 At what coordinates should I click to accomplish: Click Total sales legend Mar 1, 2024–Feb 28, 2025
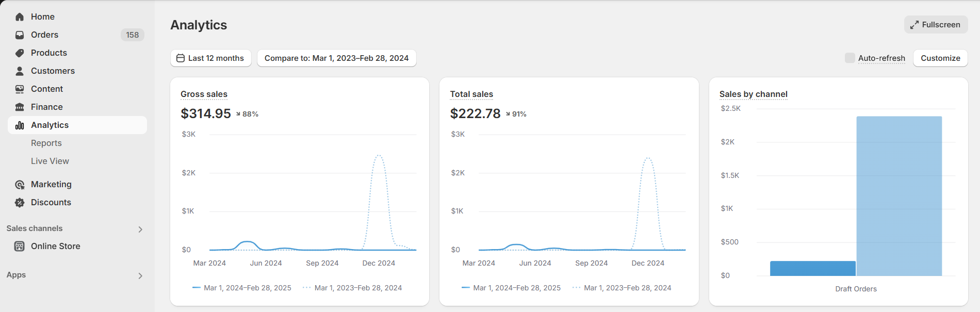click(x=511, y=288)
